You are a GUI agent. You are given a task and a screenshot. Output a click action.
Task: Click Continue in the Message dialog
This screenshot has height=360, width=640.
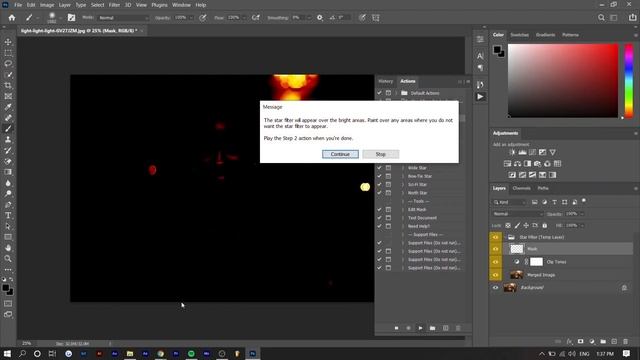pos(340,154)
